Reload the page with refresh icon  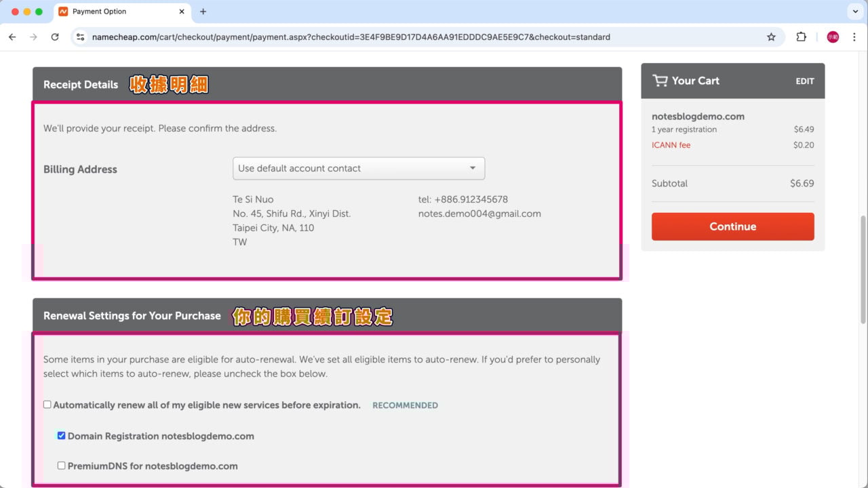tap(55, 37)
